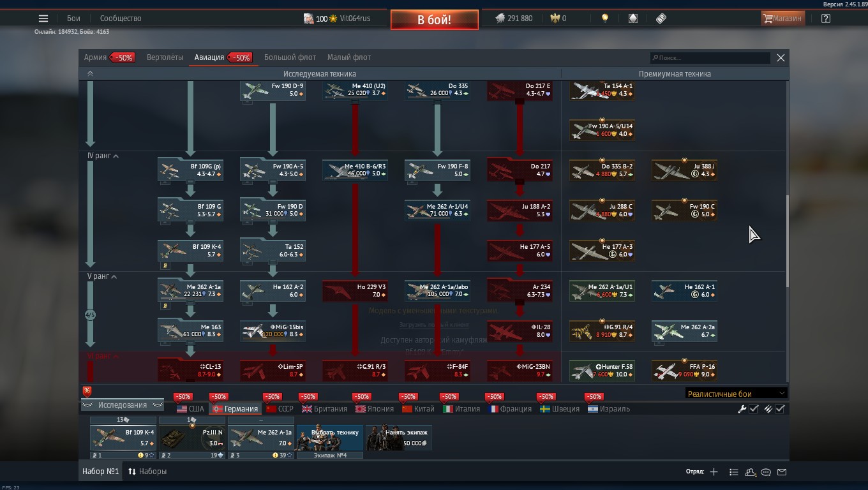Viewport: 868px width, 490px height.
Task: Expand group under Ta 152 card
Action: coord(248,263)
